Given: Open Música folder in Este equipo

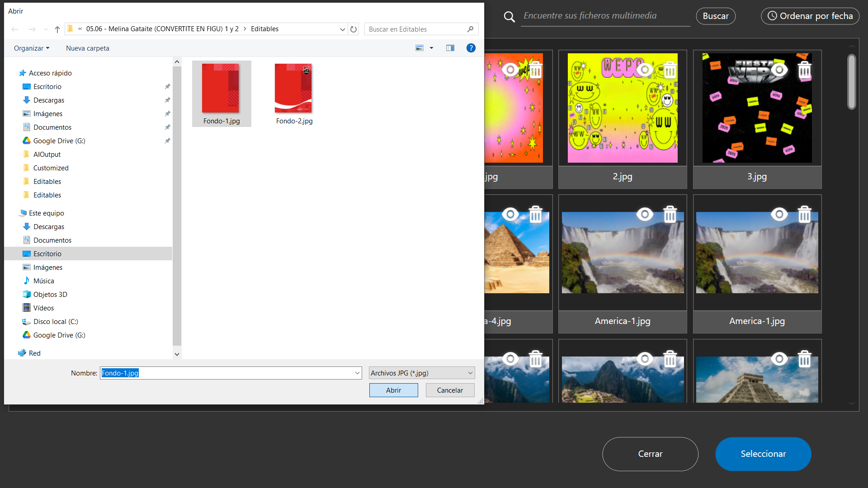Looking at the screenshot, I should coord(43,281).
